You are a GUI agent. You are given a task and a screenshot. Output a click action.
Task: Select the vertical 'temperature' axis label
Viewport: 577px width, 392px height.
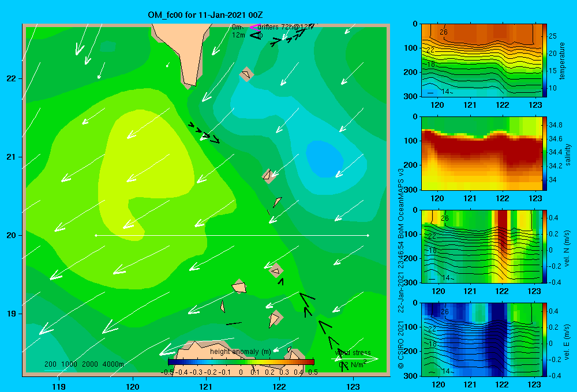click(x=562, y=61)
